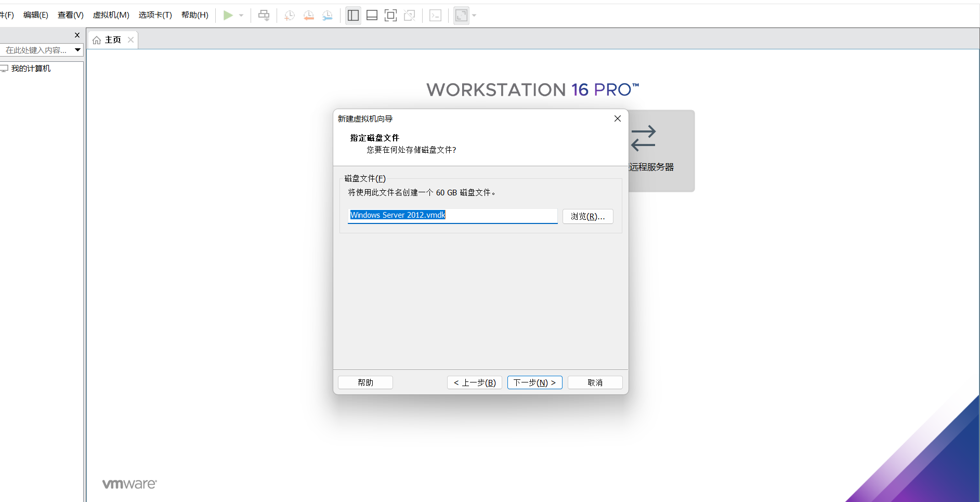Click the console view toolbar icon

pyautogui.click(x=436, y=16)
